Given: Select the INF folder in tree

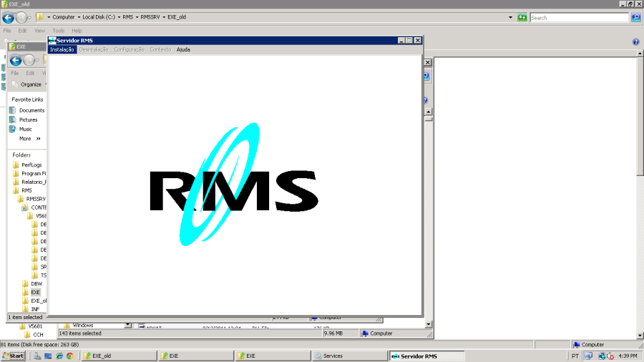Looking at the screenshot, I should [35, 310].
